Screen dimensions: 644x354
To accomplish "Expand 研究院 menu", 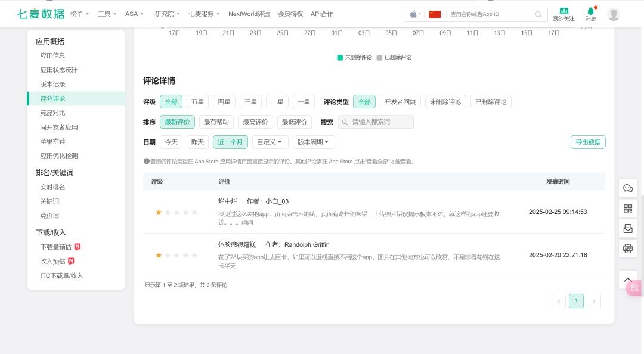I will (x=167, y=14).
